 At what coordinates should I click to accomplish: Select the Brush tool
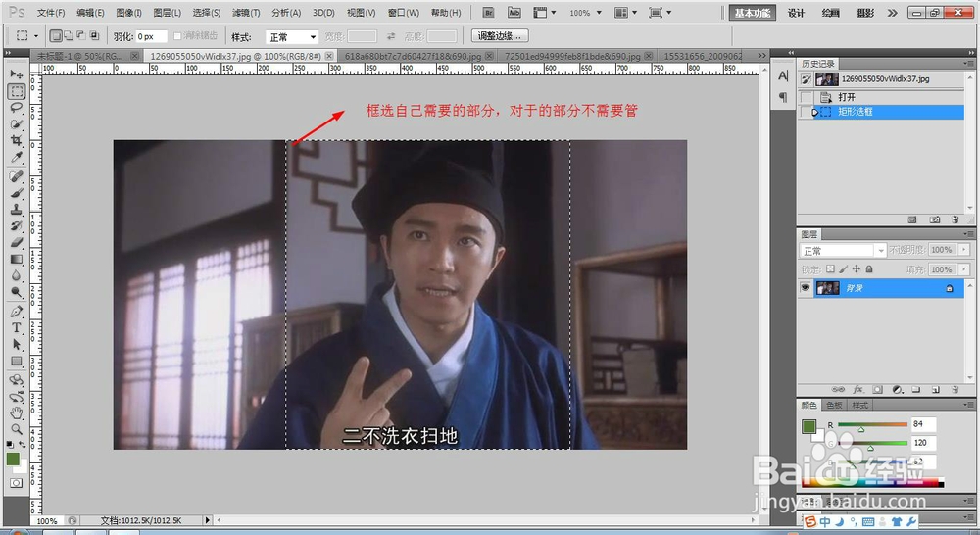pos(17,192)
